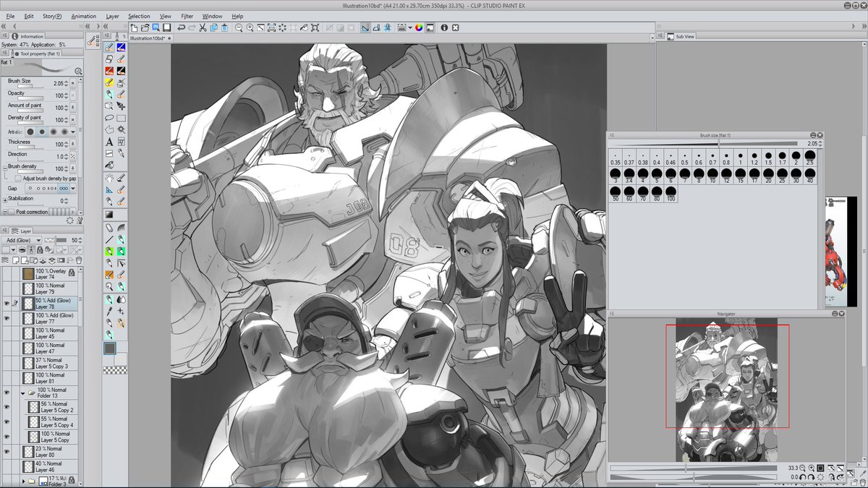The image size is (868, 488).
Task: Select the 2.5 brush size preset
Action: tap(810, 158)
